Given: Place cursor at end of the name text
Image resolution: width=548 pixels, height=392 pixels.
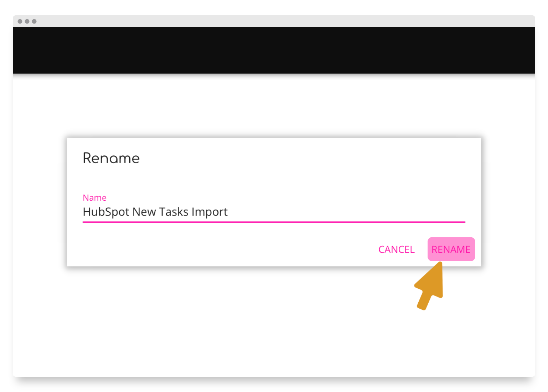Looking at the screenshot, I should pyautogui.click(x=230, y=212).
